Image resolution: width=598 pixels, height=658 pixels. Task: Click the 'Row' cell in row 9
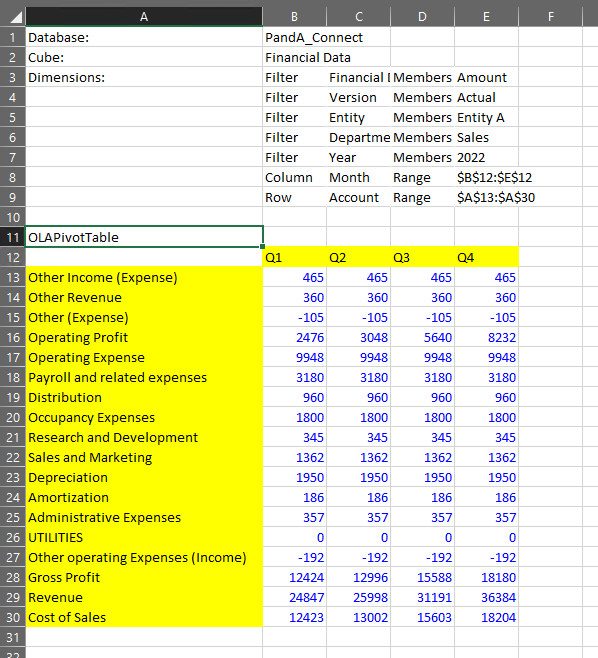[295, 197]
